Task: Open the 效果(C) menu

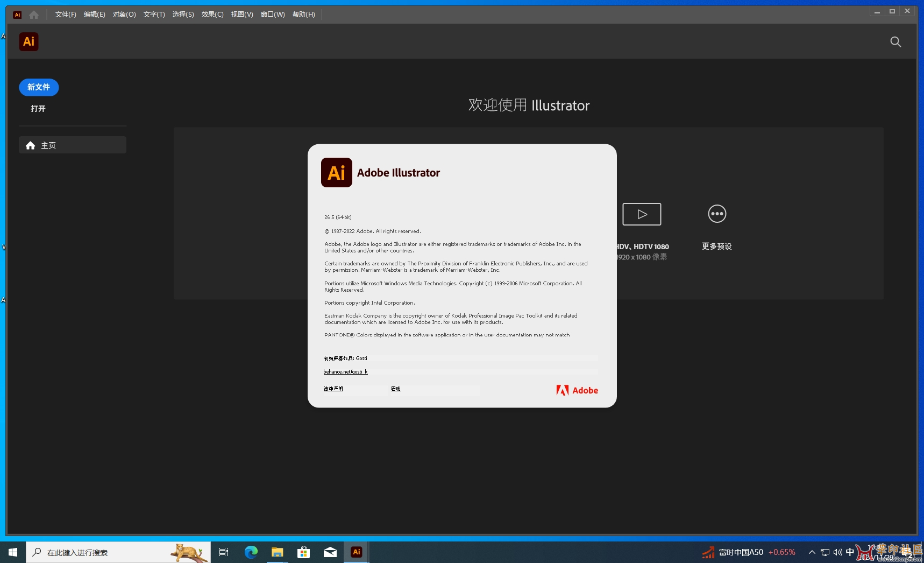Action: coord(212,15)
